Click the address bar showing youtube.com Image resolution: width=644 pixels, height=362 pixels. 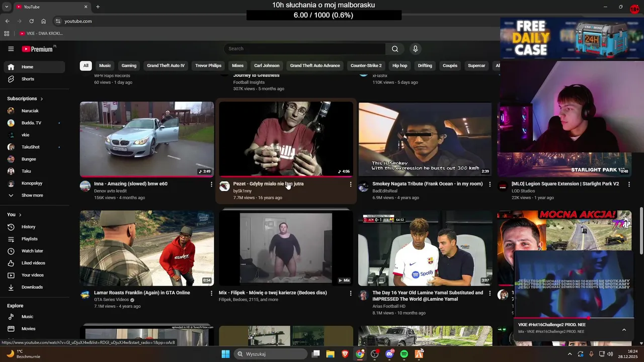(x=78, y=21)
